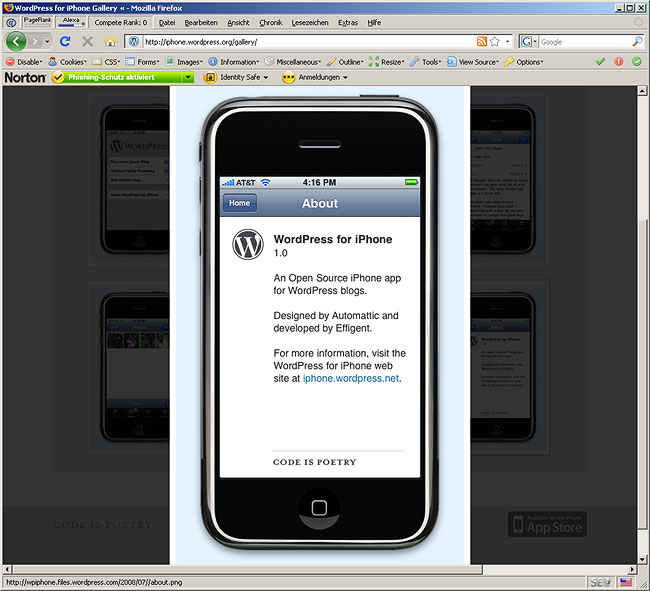This screenshot has height=591, width=650.
Task: Reload the page with the blue refresh icon
Action: point(65,41)
